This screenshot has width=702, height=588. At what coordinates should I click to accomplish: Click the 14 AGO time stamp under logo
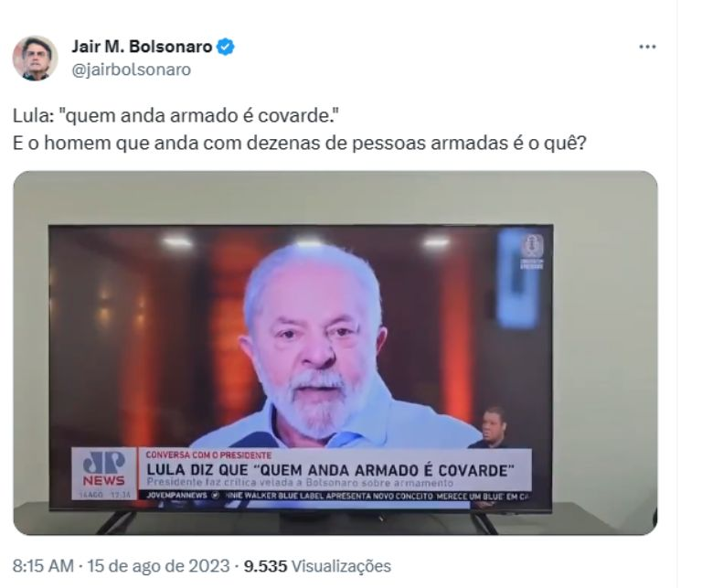coord(104,495)
